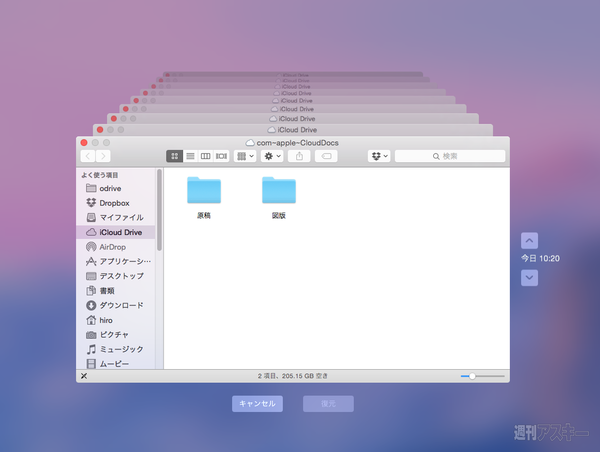Select iCloud Drive in the sidebar
Viewport: 600px width, 452px height.
(x=116, y=232)
